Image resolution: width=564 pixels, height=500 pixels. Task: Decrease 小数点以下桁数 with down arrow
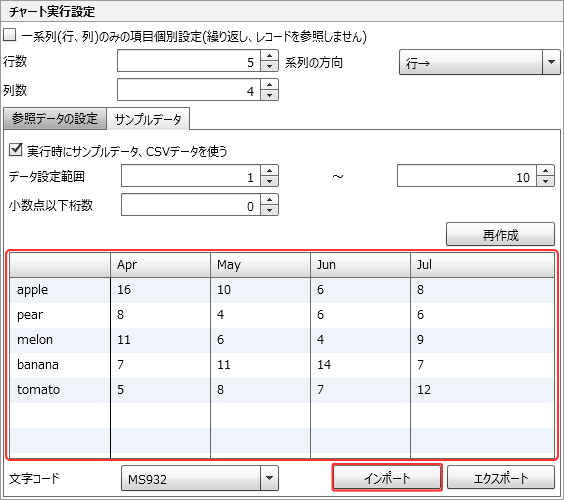click(269, 210)
